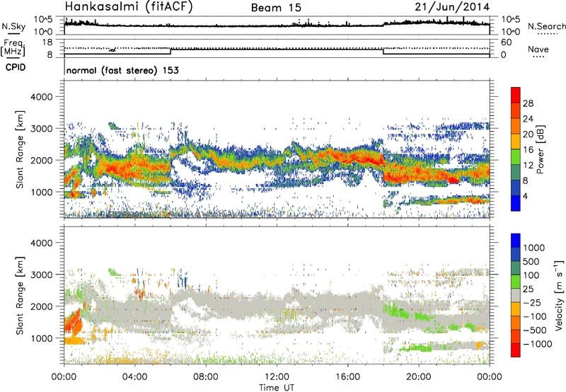
Task: Click the "25" label on the velocity colorbar
Action: point(529,289)
